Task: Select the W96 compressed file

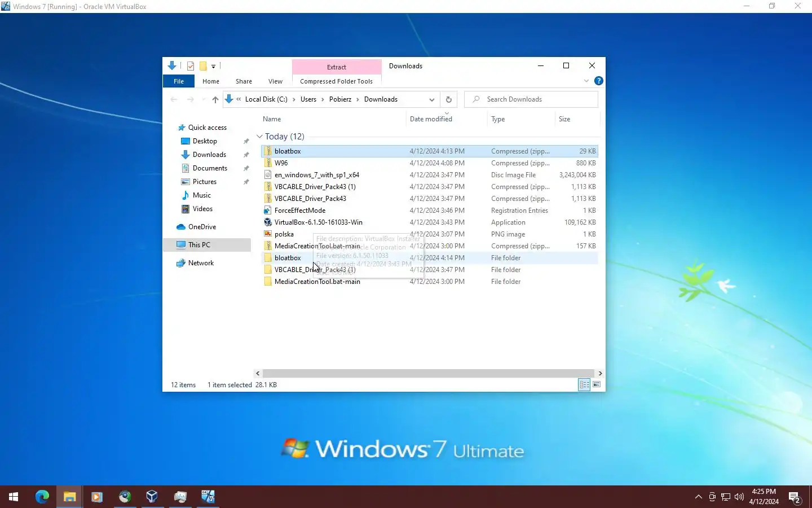Action: tap(429, 163)
